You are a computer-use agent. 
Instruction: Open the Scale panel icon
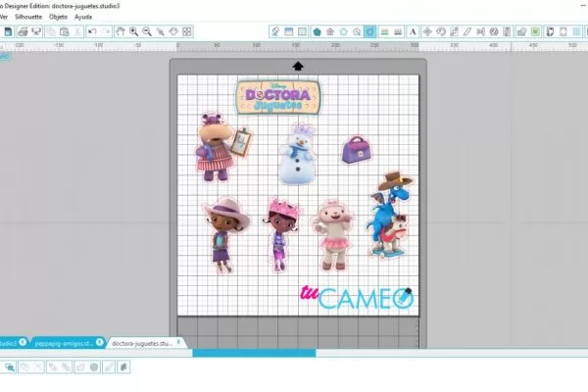pos(454,32)
